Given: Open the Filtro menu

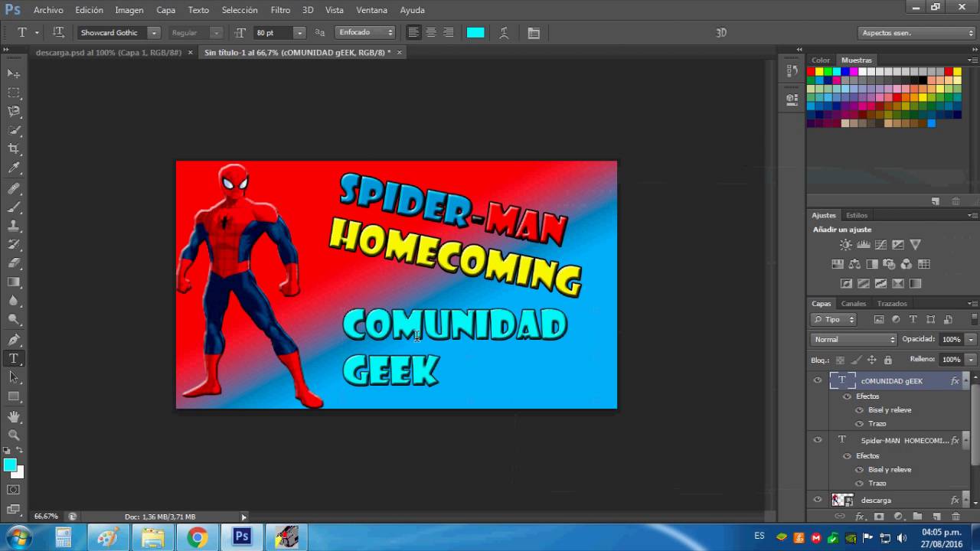Looking at the screenshot, I should tap(280, 10).
